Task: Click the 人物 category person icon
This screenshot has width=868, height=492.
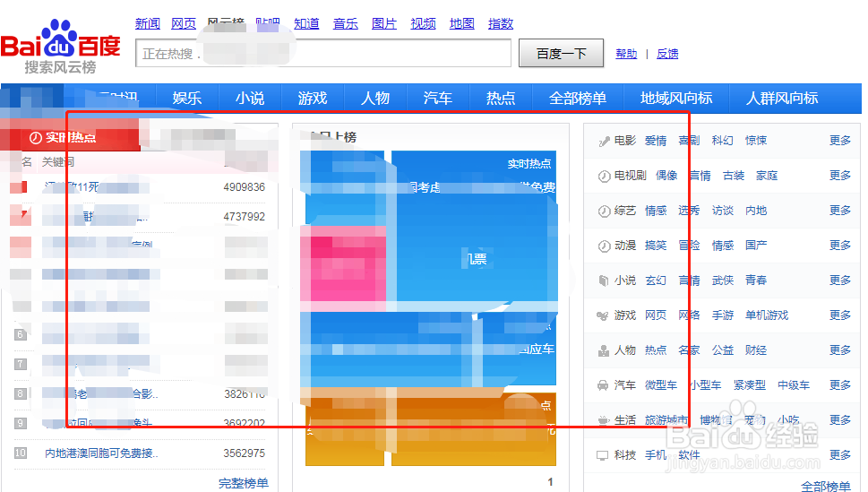Action: pos(604,350)
